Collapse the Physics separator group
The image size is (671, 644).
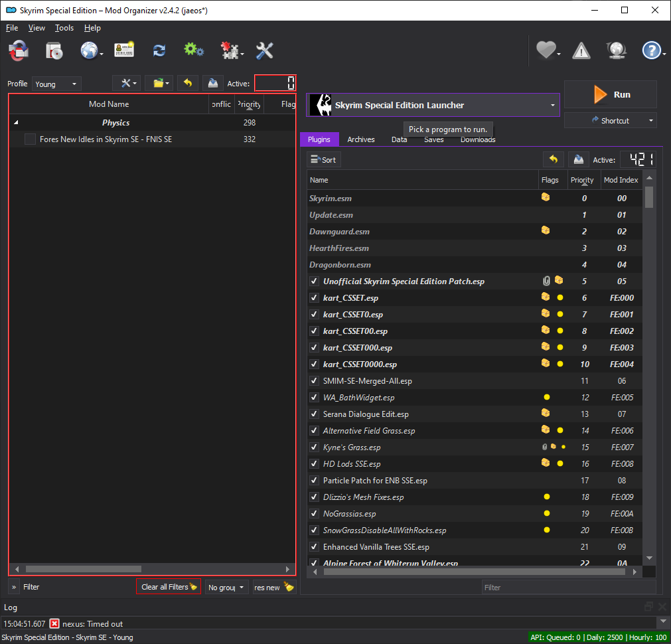coord(16,122)
